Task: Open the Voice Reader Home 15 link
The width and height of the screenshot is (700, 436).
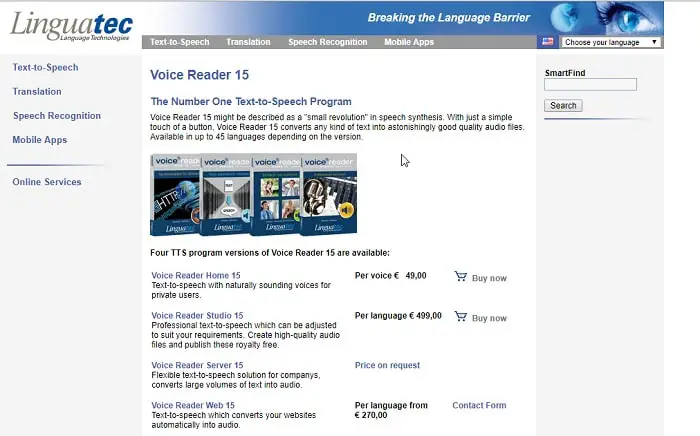Action: tap(196, 275)
